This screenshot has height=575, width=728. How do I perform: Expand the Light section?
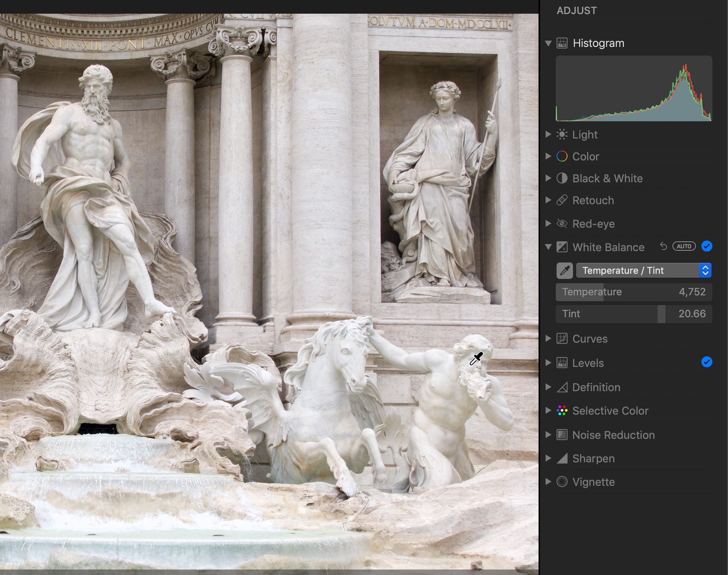point(548,135)
